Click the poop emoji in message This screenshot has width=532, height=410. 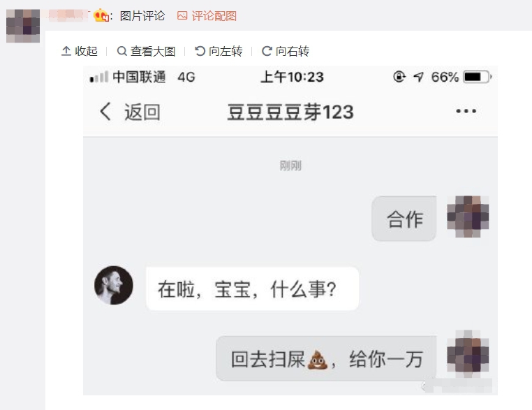(317, 360)
